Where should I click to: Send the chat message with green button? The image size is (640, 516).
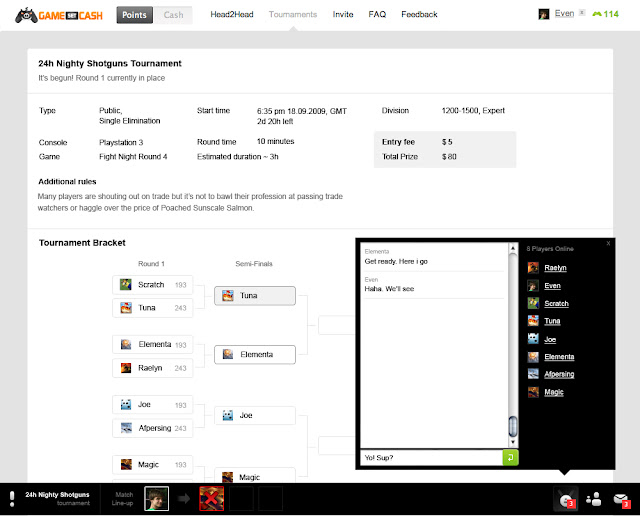[510, 458]
